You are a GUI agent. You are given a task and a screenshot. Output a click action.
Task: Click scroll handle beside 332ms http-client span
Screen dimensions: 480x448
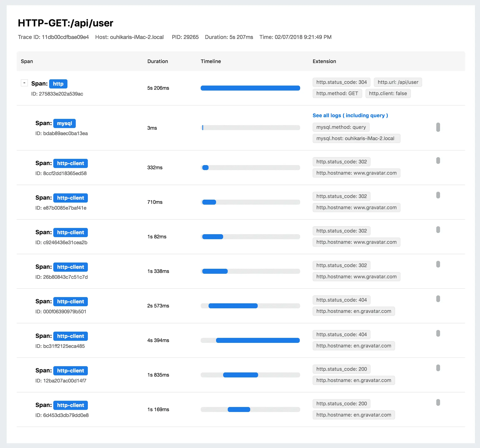[x=438, y=161]
